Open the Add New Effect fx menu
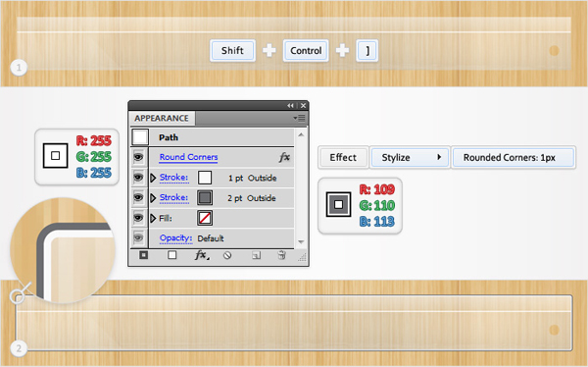The image size is (588, 367). 202,255
